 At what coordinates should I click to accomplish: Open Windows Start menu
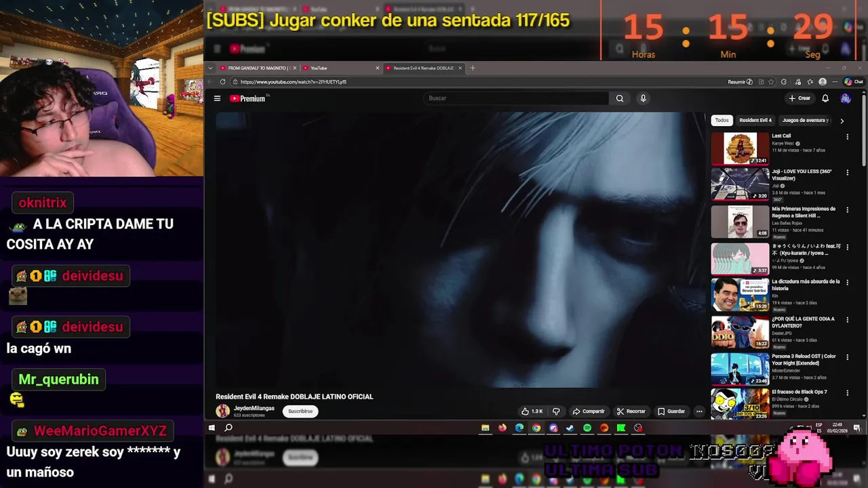[x=212, y=428]
